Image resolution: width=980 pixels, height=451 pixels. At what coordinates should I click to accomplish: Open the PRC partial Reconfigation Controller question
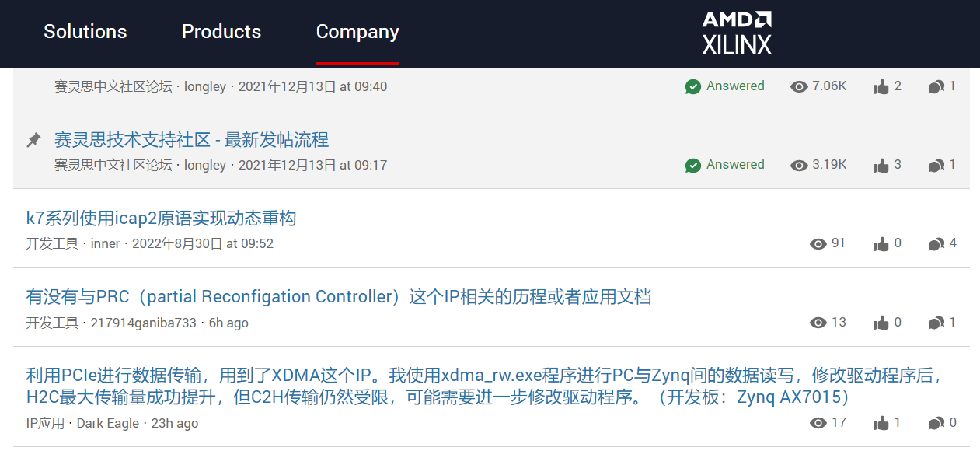338,297
